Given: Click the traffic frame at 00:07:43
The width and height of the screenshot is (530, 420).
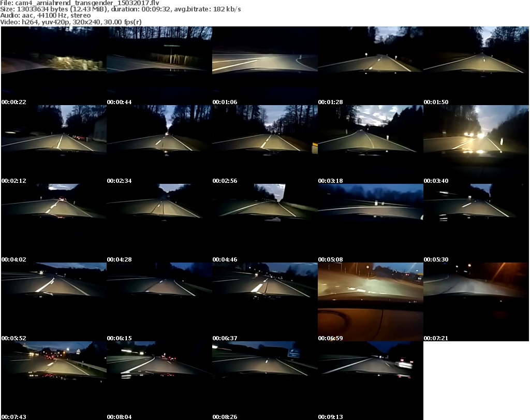Looking at the screenshot, I should point(54,381).
